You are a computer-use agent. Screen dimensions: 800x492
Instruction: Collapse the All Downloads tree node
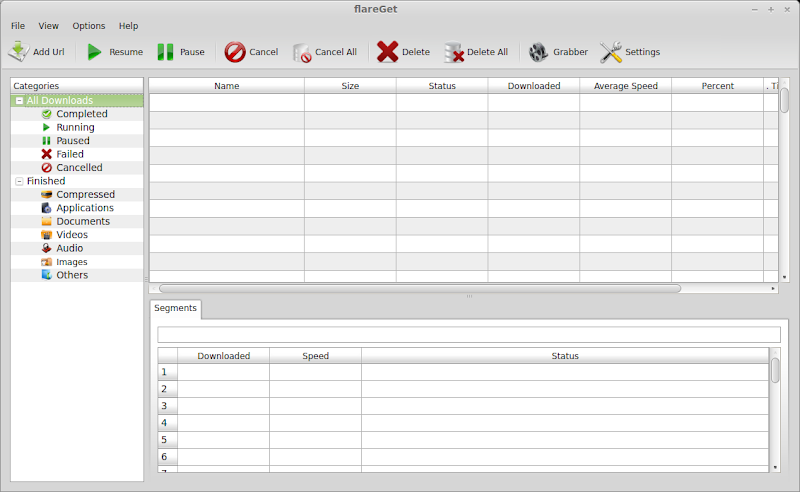19,101
